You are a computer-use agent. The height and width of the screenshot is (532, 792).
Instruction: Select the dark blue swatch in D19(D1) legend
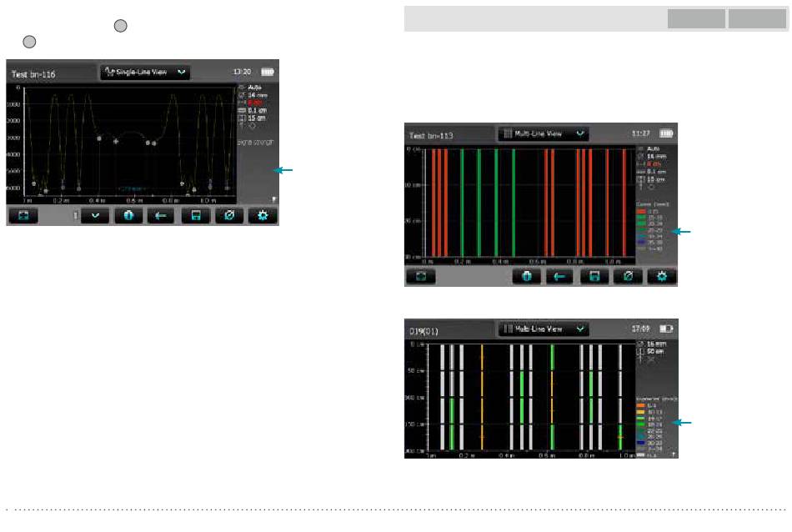pos(640,443)
